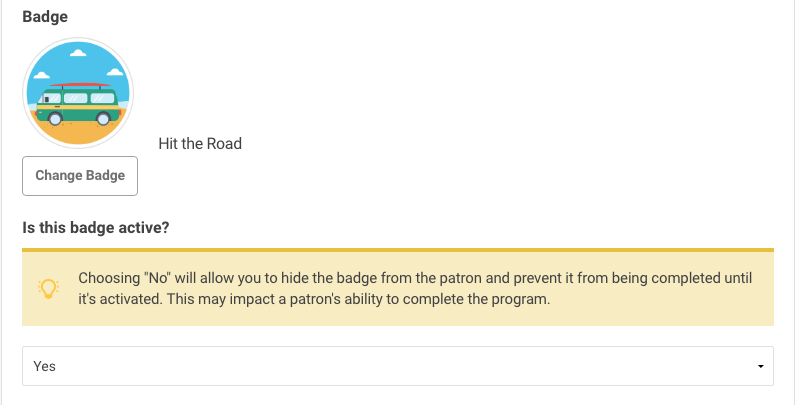Click the orange sand in badge image
Viewport: 795px width, 405px height.
[78, 131]
